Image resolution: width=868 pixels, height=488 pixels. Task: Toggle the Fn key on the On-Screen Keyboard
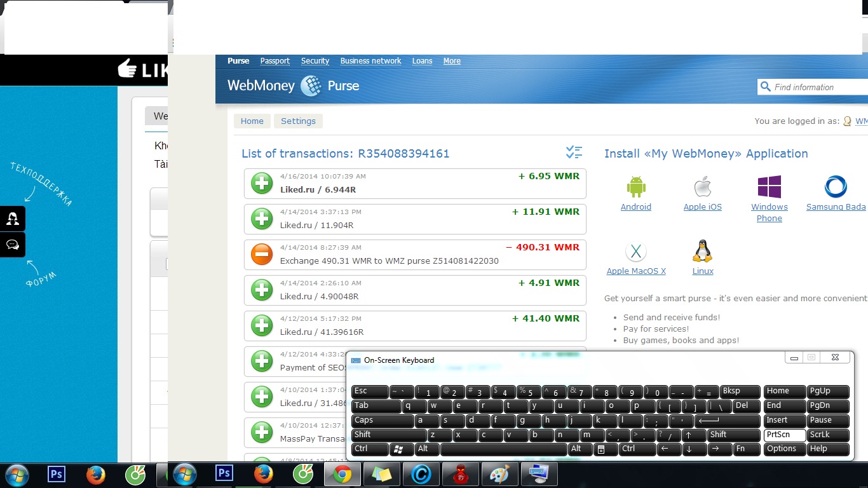[x=747, y=449]
